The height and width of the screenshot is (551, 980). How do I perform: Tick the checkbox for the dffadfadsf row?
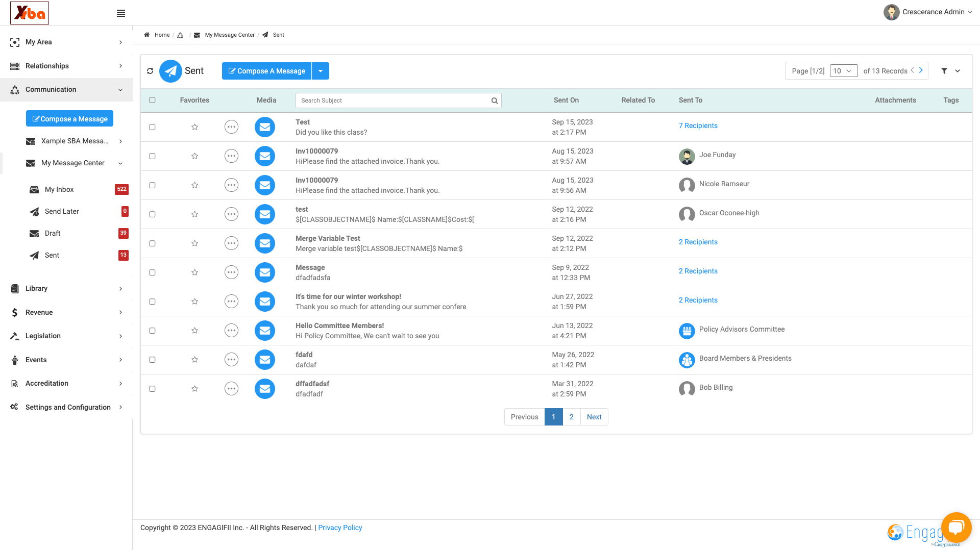coord(152,389)
